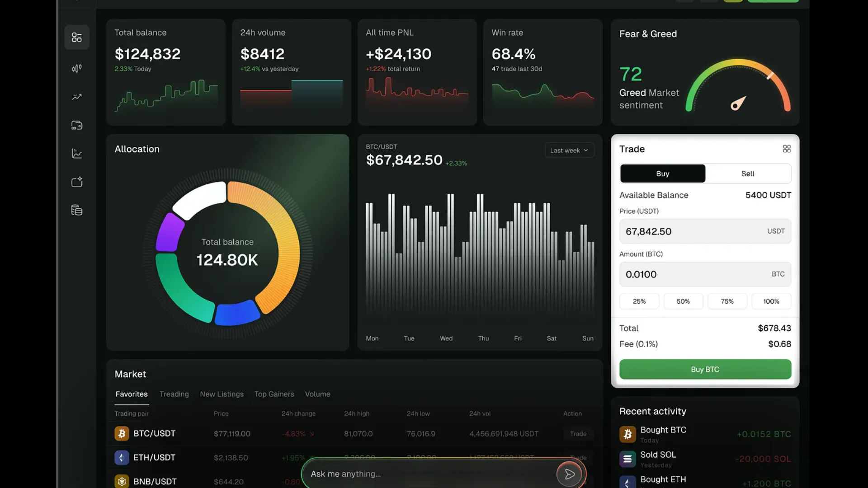The image size is (868, 488).
Task: Click the send arrow in chat bar
Action: tap(569, 474)
